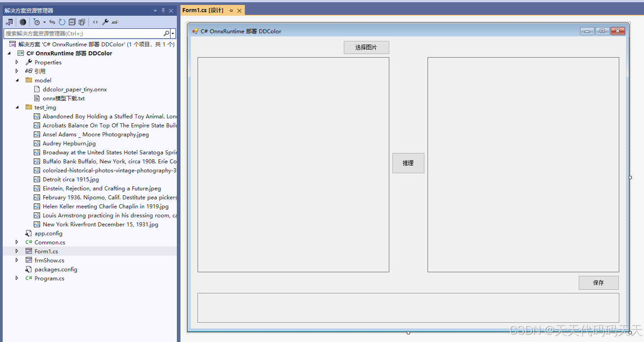644x342 pixels.
Task: Click the test_img folder icon
Action: tap(29, 107)
